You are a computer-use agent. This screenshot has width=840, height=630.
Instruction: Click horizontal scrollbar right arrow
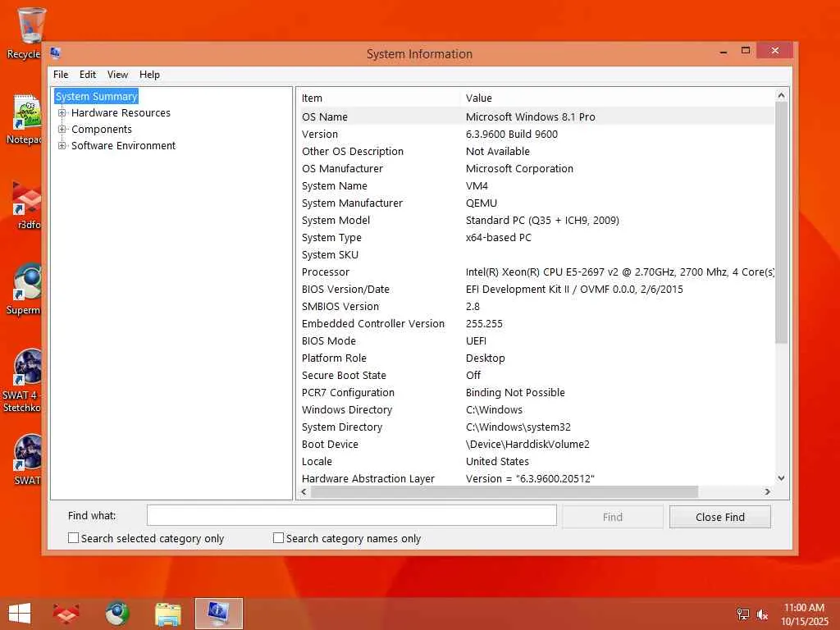[x=768, y=492]
